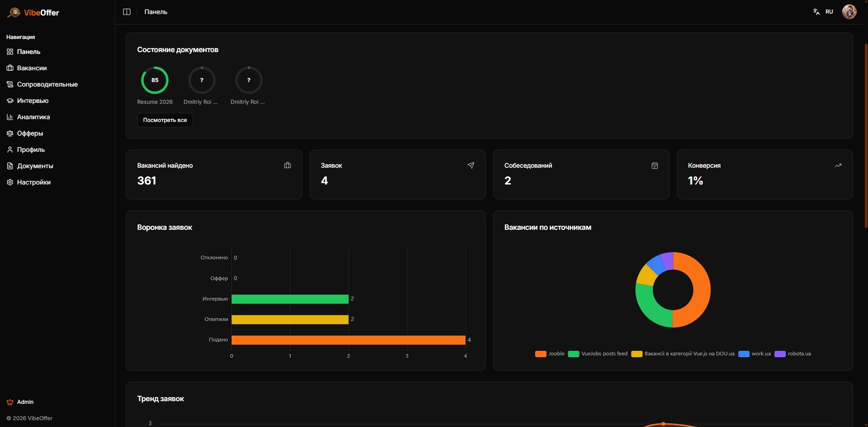Switch language via RU label

click(829, 12)
